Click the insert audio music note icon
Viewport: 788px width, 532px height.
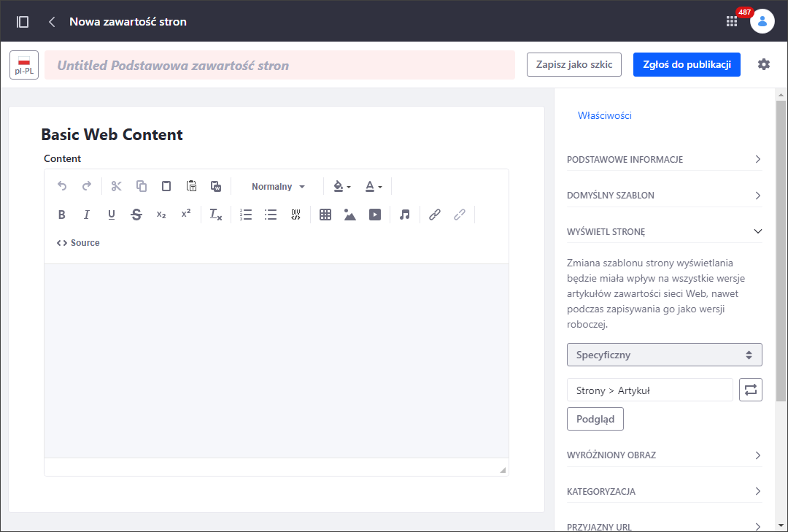(405, 215)
